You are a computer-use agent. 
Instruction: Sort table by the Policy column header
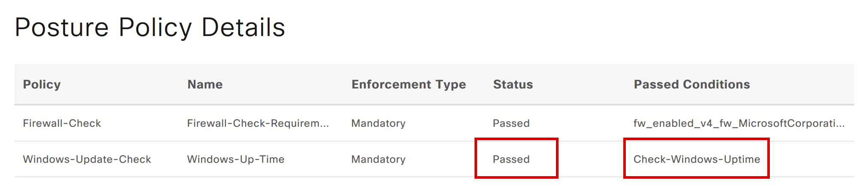click(x=42, y=84)
